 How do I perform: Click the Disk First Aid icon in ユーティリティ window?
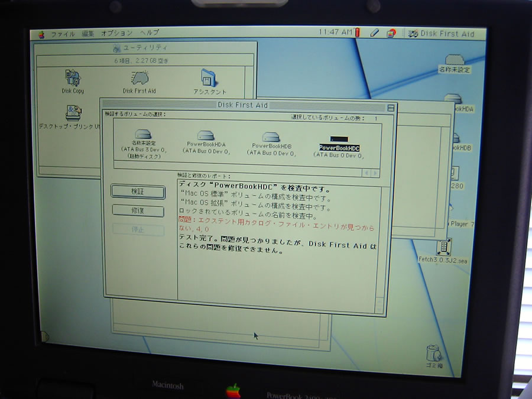[140, 82]
